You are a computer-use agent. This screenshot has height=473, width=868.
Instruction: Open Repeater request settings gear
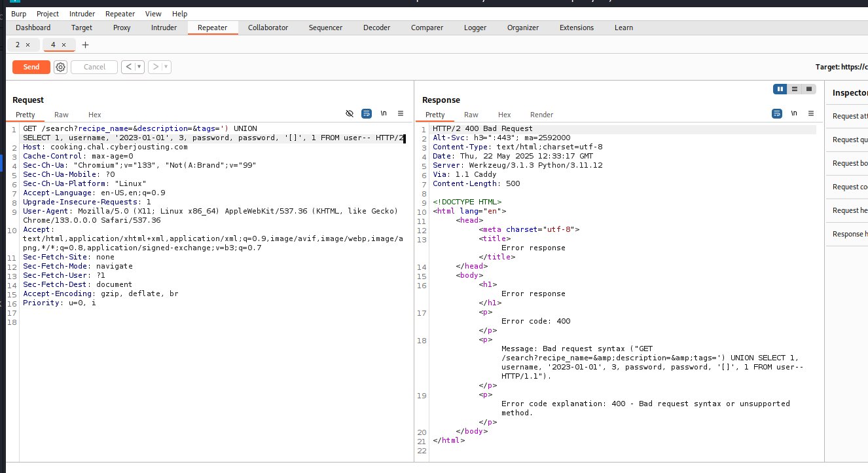tap(60, 67)
